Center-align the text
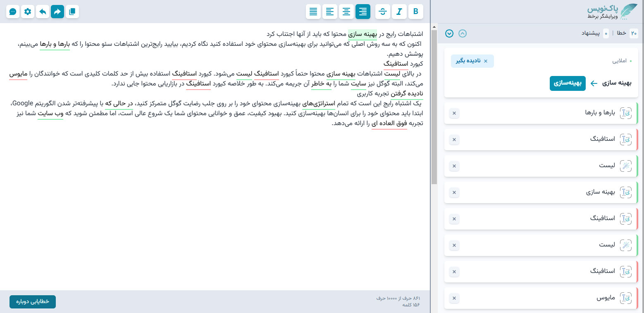Viewport: 644px width, 313px height. [x=346, y=12]
